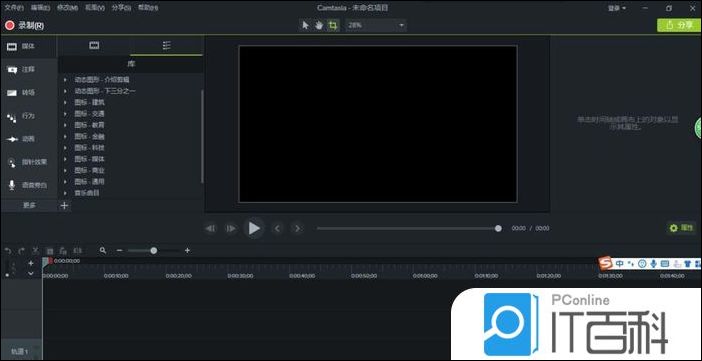Jump to previous clip with left chevron
702x361 pixels.
277,228
